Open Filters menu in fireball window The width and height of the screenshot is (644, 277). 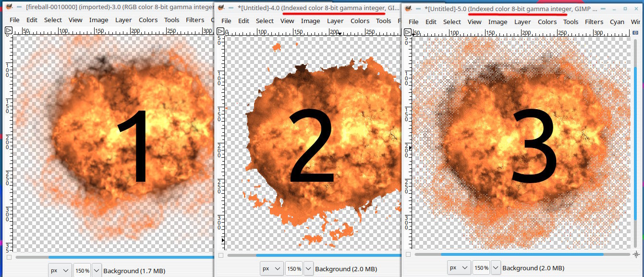point(195,20)
